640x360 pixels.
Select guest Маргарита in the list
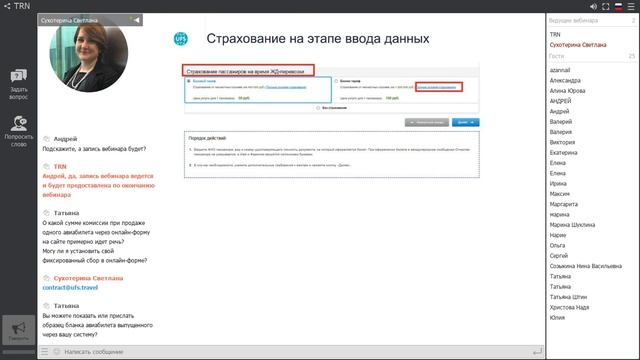click(564, 204)
